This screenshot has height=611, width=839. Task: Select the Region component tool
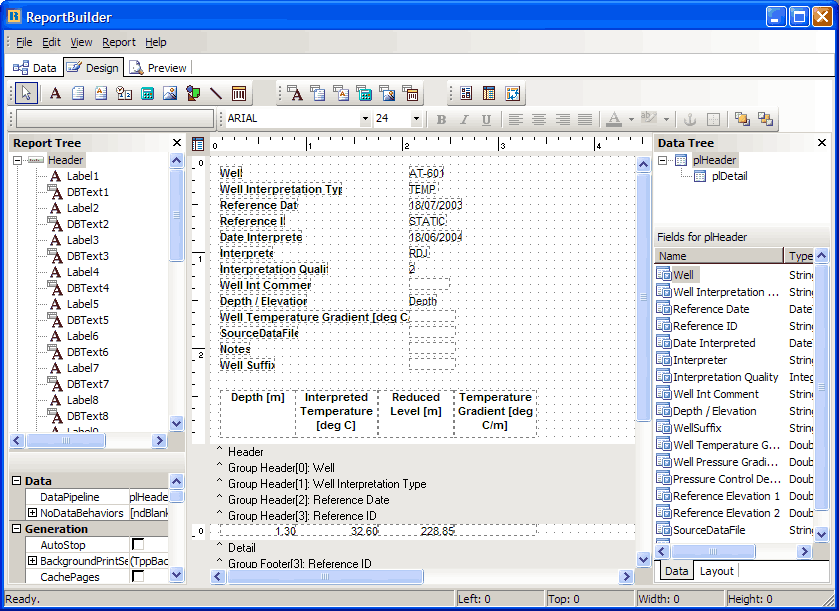pyautogui.click(x=466, y=93)
